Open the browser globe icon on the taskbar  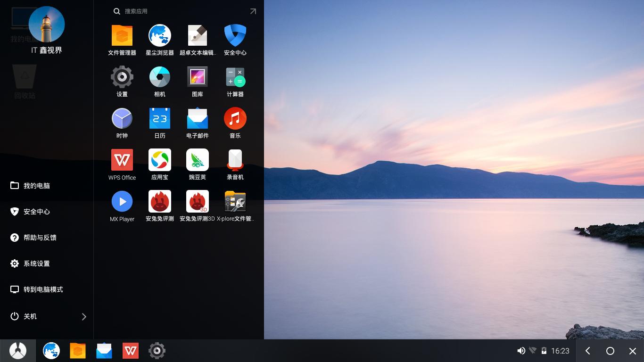point(51,351)
